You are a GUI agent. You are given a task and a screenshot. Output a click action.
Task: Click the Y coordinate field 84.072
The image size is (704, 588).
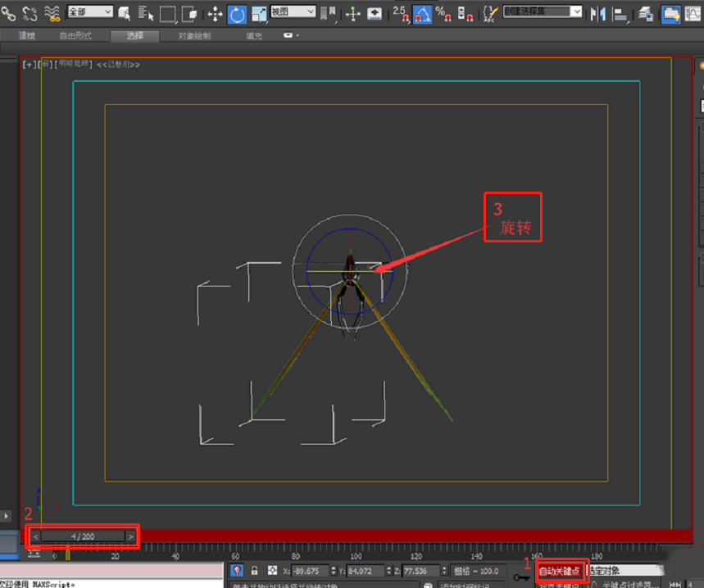point(366,571)
